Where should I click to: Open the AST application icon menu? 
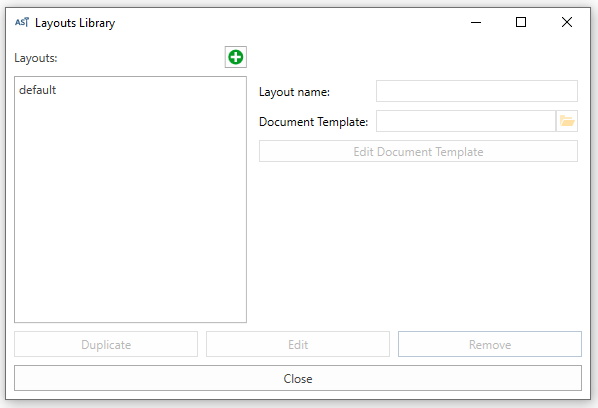pos(22,22)
